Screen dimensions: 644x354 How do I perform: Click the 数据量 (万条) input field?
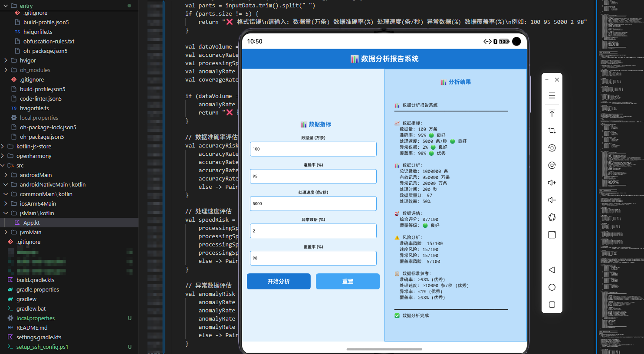click(313, 149)
